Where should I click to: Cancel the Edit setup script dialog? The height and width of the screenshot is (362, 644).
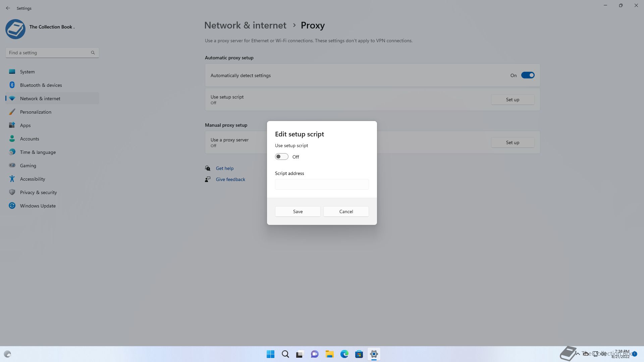point(346,212)
